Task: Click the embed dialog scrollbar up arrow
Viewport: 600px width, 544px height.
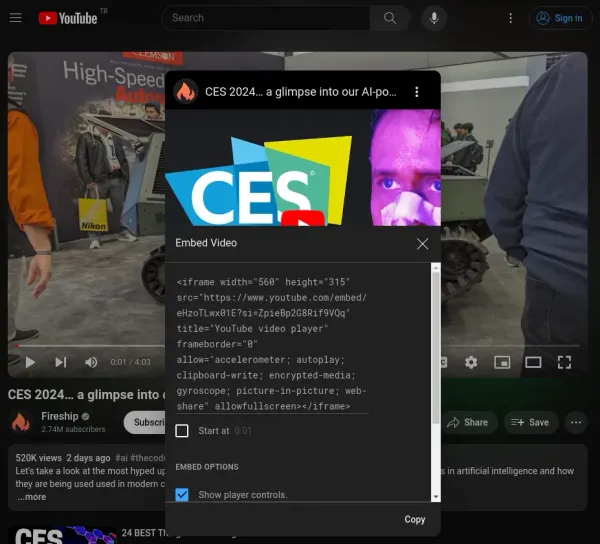Action: pyautogui.click(x=435, y=268)
